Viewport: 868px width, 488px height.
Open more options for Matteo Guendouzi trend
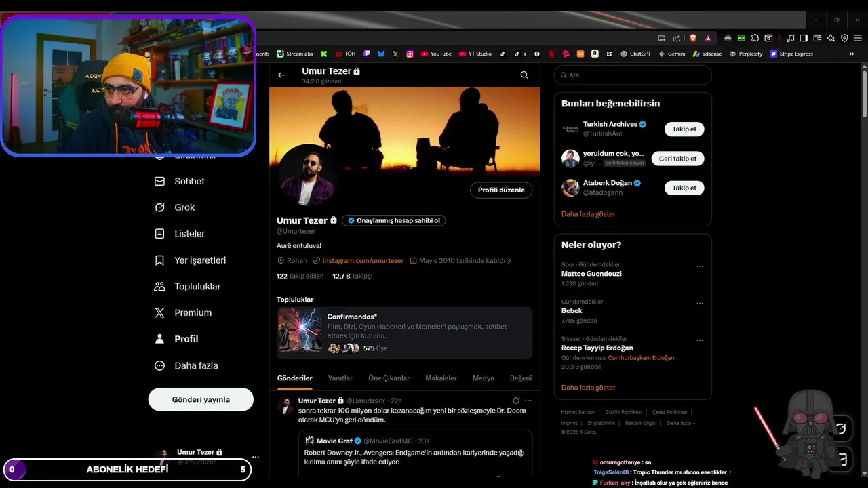[x=700, y=266]
